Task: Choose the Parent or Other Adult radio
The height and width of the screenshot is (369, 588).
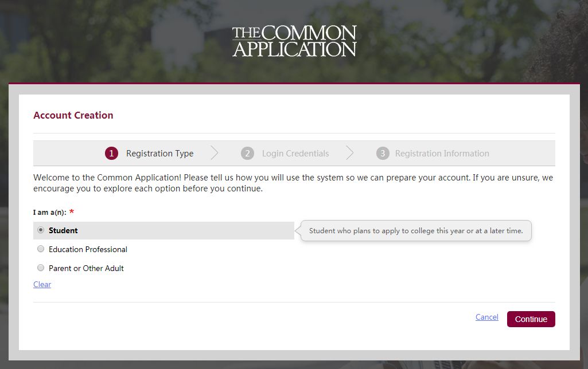Action: (41, 268)
